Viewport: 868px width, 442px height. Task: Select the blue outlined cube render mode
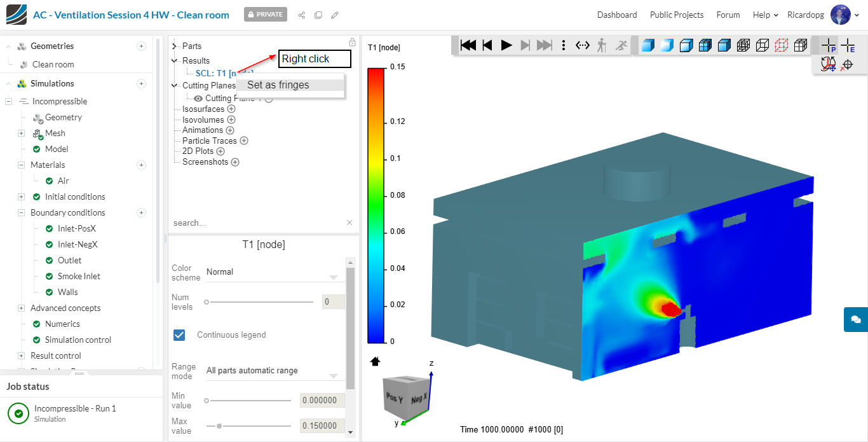point(686,45)
